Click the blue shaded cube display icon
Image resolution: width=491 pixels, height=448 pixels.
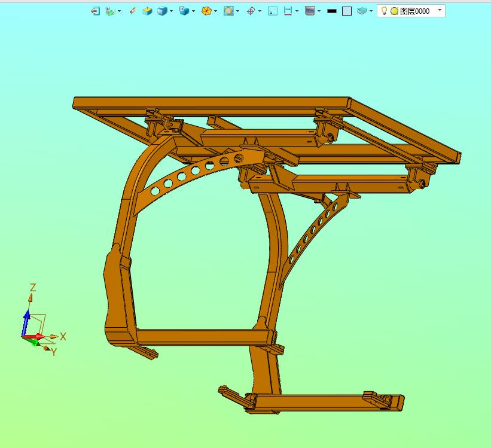(162, 11)
